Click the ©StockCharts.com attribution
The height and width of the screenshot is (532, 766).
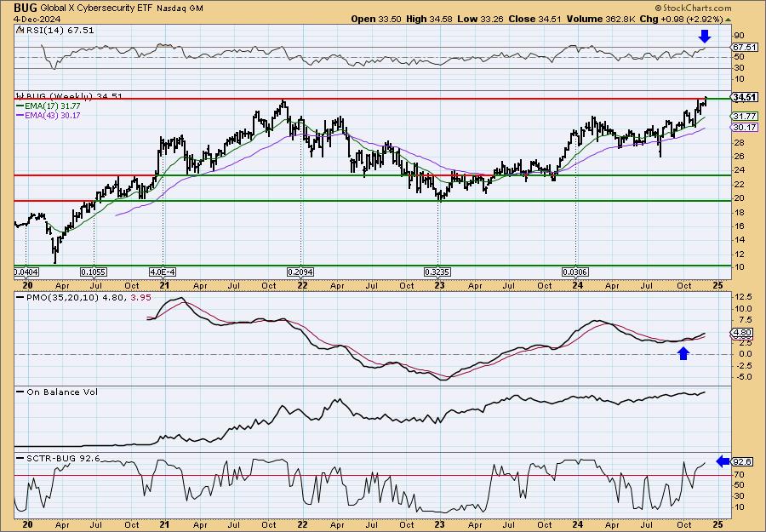pos(693,8)
